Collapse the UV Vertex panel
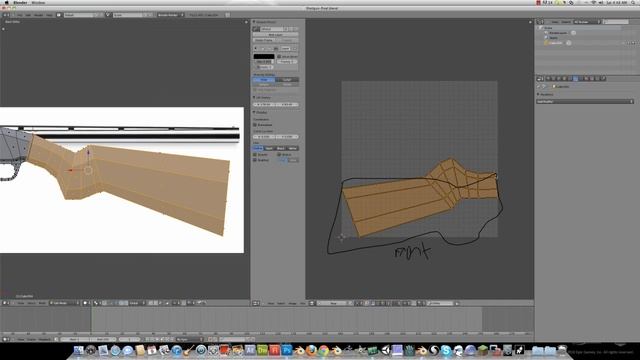 254,98
